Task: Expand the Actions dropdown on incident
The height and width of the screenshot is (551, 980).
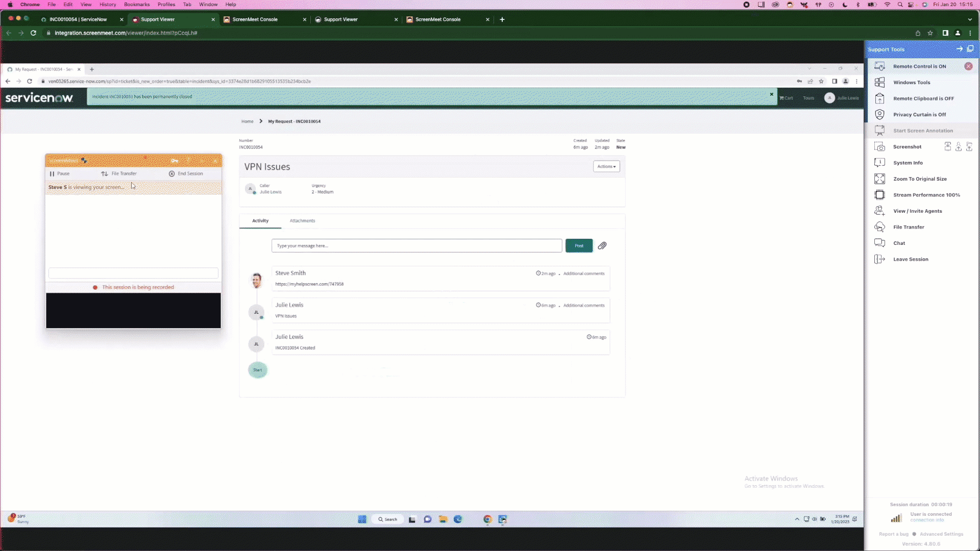Action: [x=606, y=166]
